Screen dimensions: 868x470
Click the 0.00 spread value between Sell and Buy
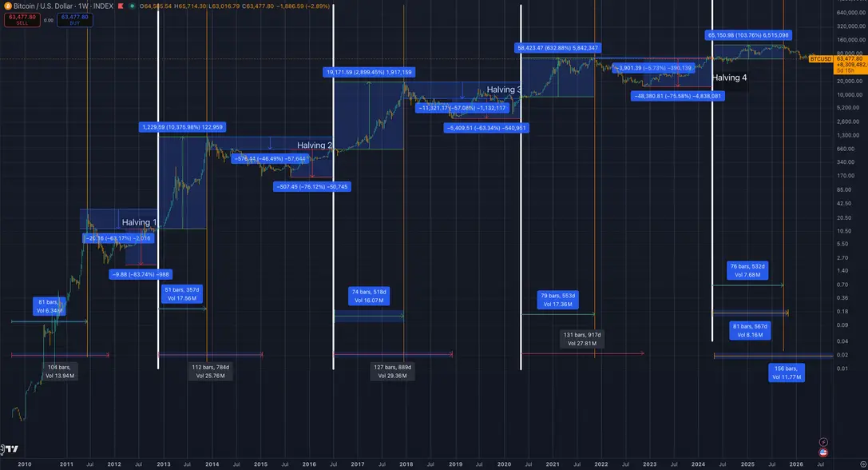pos(49,21)
